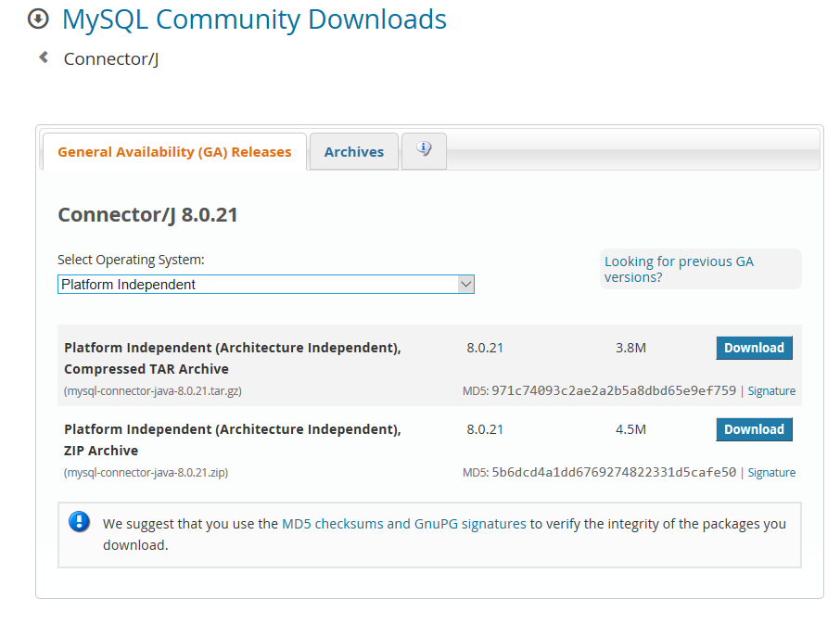Click the mysql-connector-java-8.0.21.tar.gz filename
This screenshot has width=840, height=637.
pos(153,391)
